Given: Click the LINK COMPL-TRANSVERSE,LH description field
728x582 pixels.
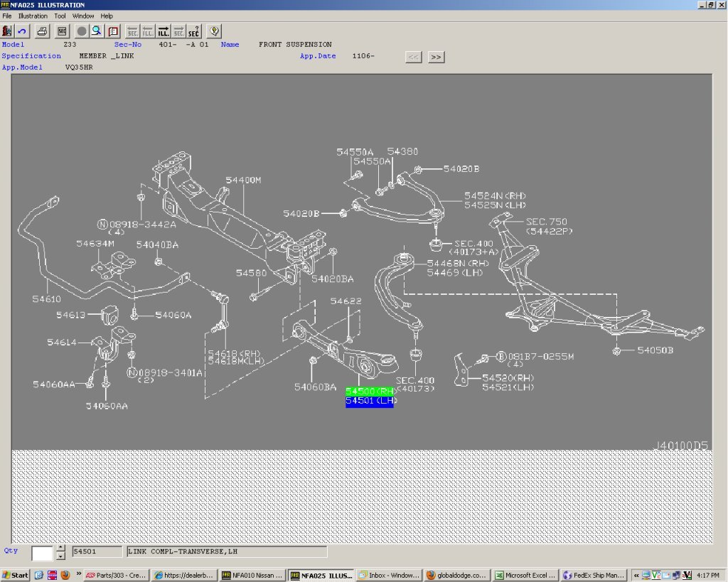Looking at the screenshot, I should [227, 551].
